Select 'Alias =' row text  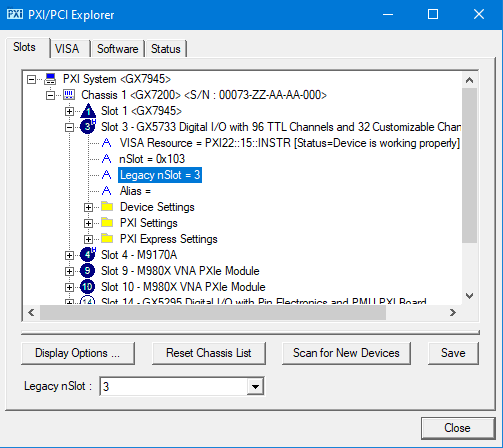pos(135,191)
